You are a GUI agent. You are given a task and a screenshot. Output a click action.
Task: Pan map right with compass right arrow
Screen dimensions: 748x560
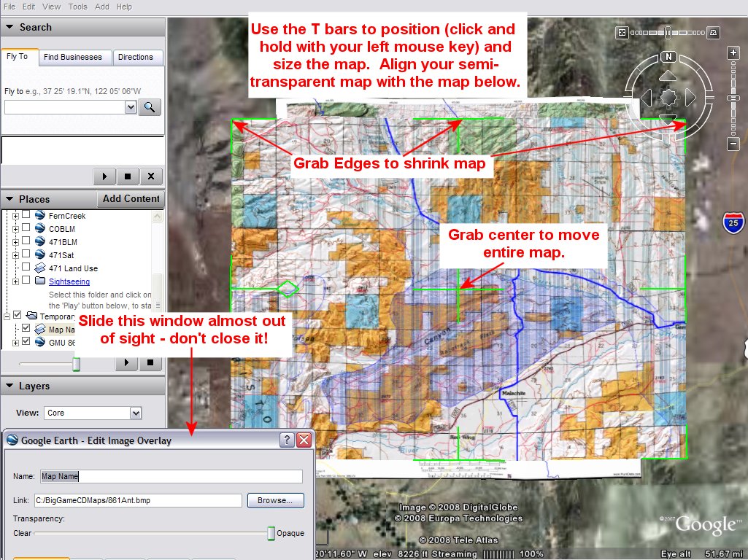click(691, 98)
